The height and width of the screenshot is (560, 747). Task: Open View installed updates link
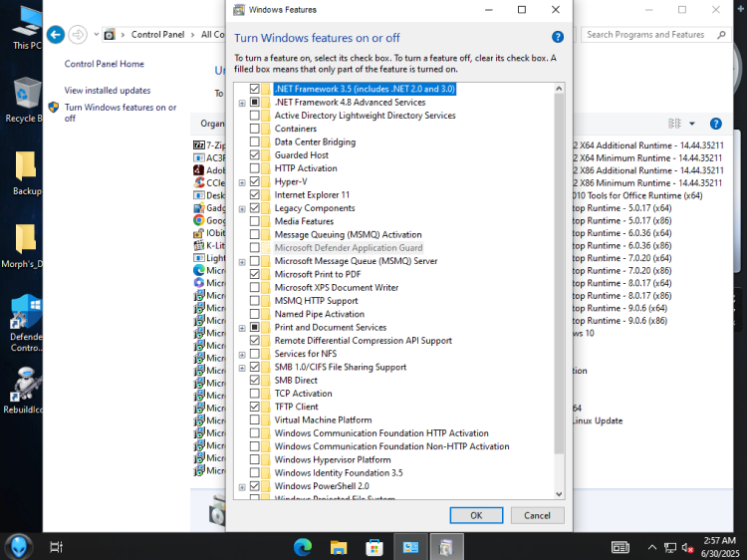(108, 90)
